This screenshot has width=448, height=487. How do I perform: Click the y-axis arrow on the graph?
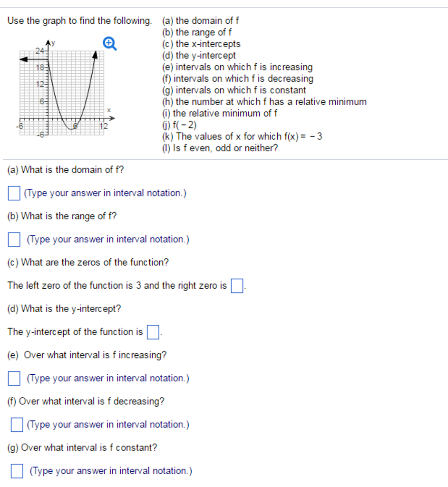(x=48, y=43)
